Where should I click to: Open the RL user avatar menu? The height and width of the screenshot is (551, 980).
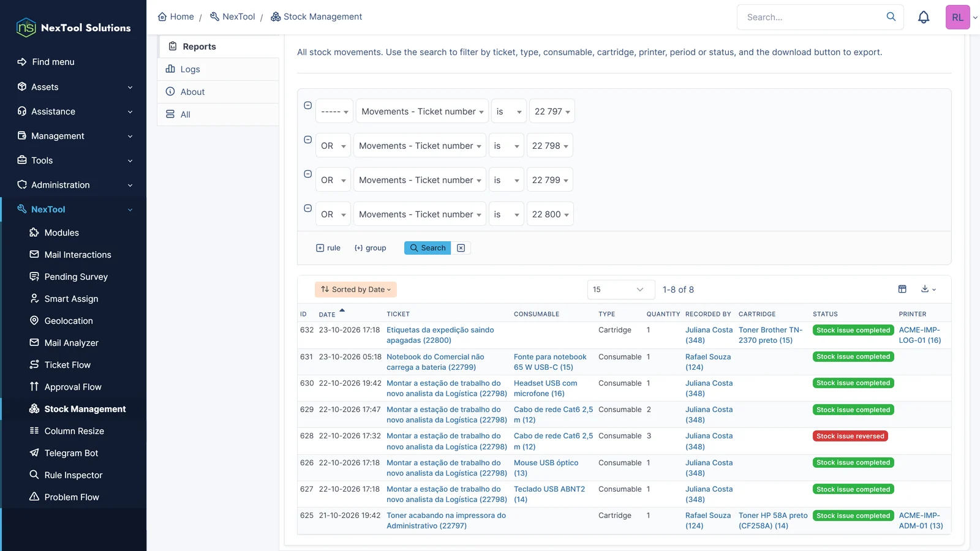[x=957, y=17]
